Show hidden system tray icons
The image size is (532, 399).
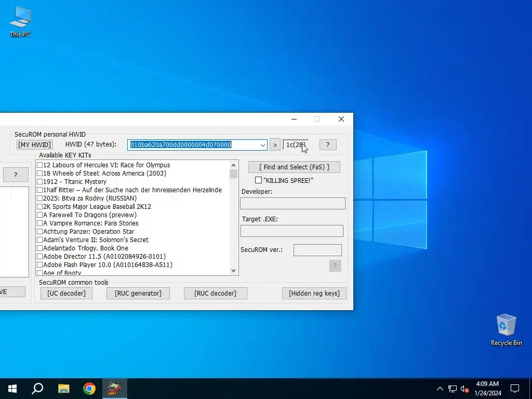click(440, 389)
